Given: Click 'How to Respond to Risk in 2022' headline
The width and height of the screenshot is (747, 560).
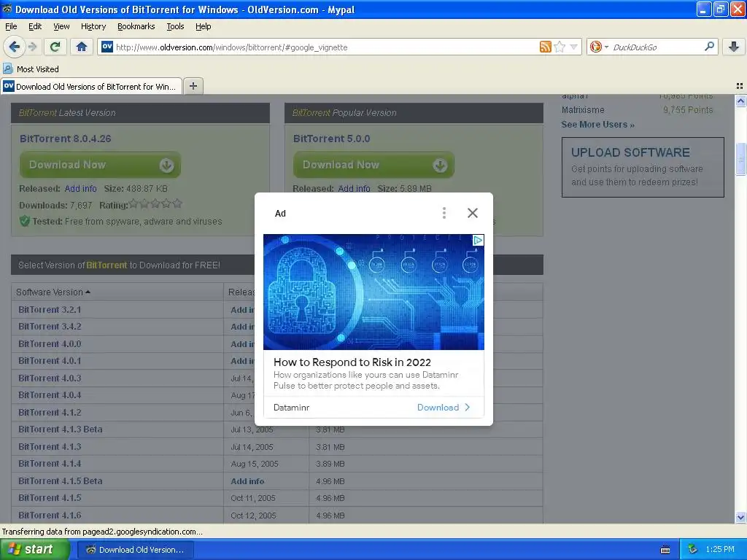Looking at the screenshot, I should pyautogui.click(x=352, y=362).
